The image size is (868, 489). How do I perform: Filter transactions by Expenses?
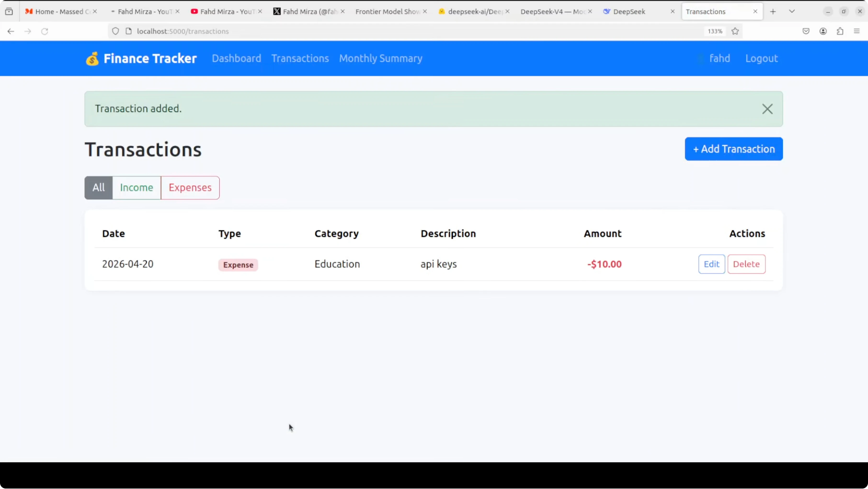coord(190,187)
